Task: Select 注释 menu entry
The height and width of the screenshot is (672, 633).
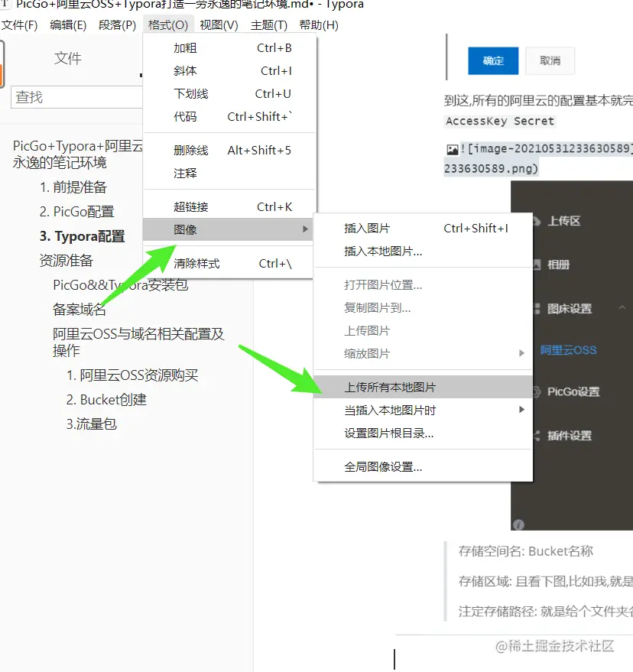Action: (x=229, y=173)
